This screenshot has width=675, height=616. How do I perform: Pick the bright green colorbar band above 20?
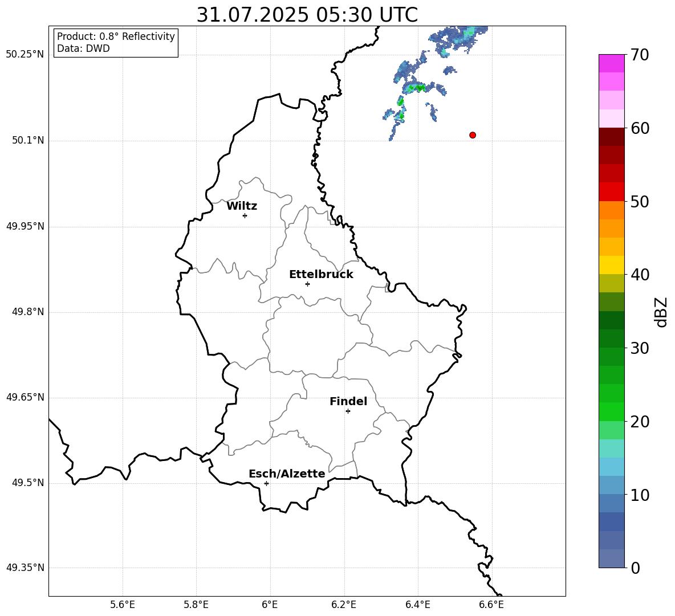coord(611,412)
